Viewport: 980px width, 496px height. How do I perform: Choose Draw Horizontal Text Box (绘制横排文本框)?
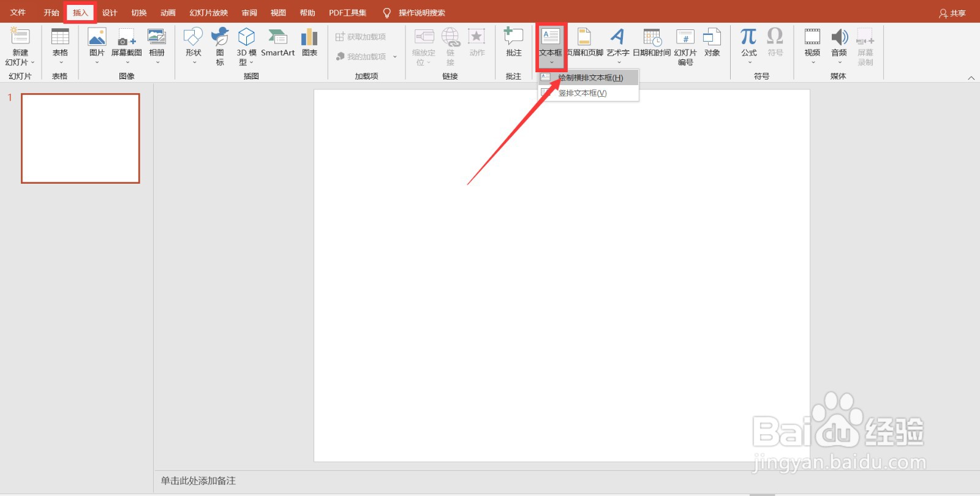point(589,78)
